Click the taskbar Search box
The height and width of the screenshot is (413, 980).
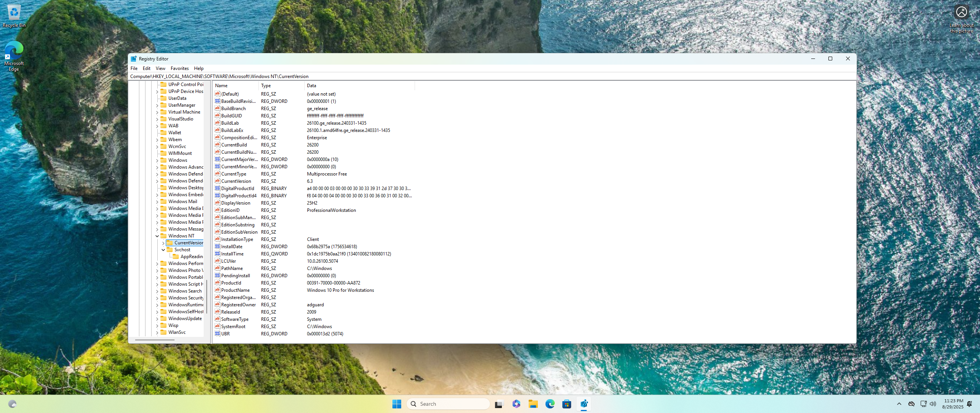coord(448,404)
